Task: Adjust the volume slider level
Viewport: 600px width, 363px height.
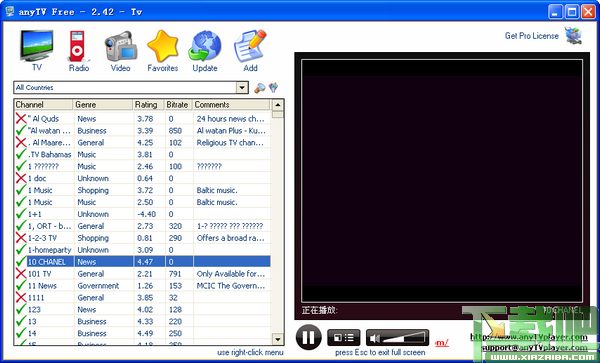Action: [404, 338]
